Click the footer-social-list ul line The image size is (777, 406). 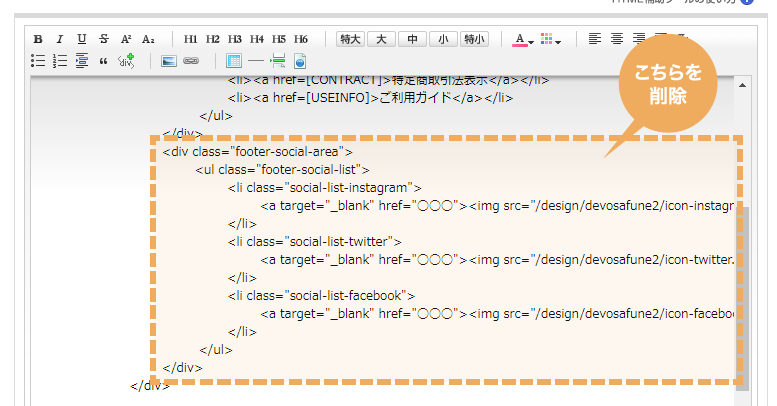point(282,170)
